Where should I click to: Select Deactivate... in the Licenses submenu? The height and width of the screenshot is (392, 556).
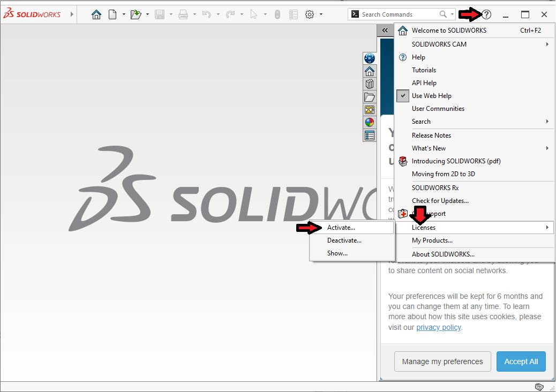pos(352,240)
